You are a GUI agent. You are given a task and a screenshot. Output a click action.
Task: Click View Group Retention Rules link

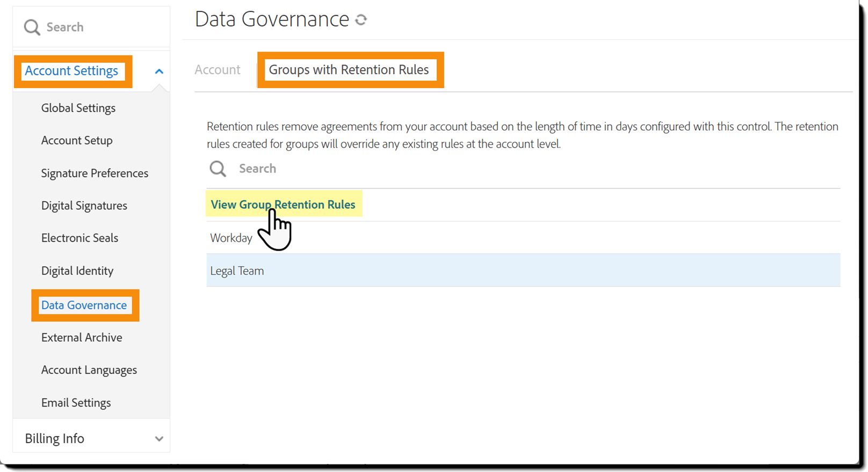click(x=283, y=205)
